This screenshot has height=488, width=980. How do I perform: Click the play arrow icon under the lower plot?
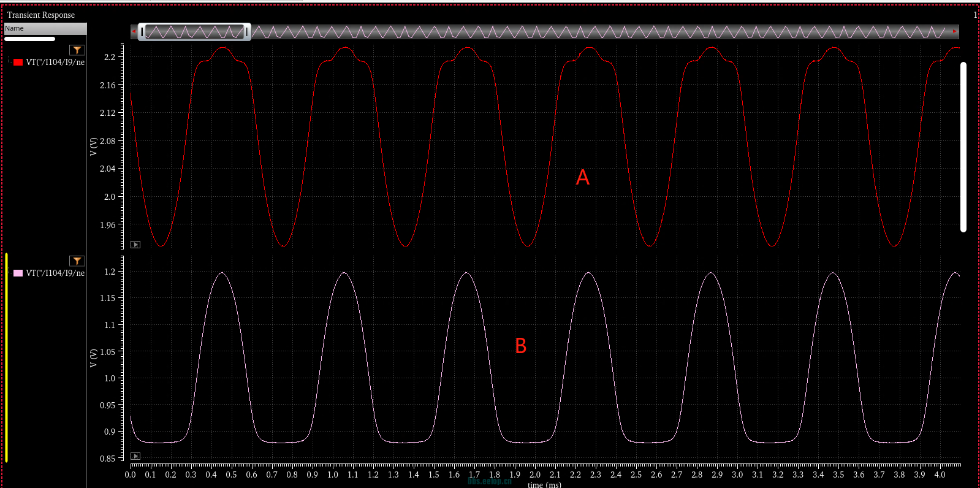135,456
